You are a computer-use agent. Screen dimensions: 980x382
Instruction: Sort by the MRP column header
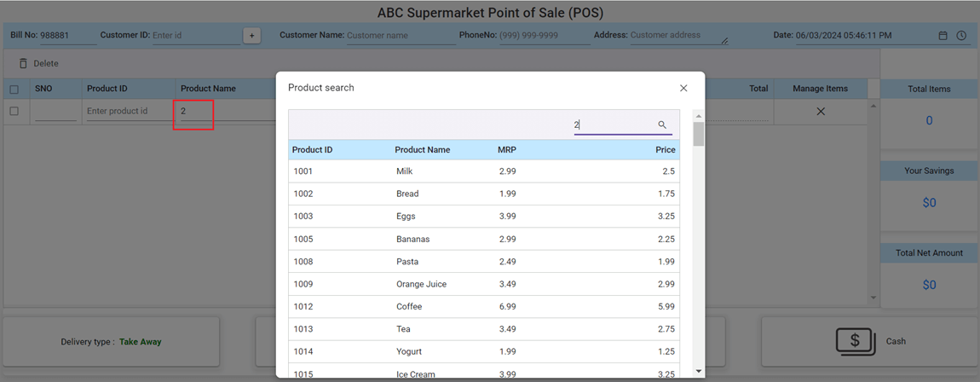click(x=507, y=150)
